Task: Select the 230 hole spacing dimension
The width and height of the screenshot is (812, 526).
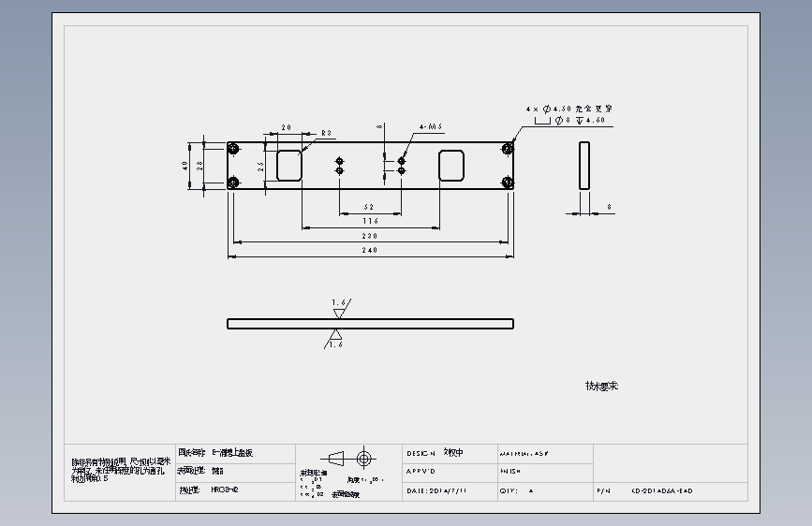Action: coord(370,236)
